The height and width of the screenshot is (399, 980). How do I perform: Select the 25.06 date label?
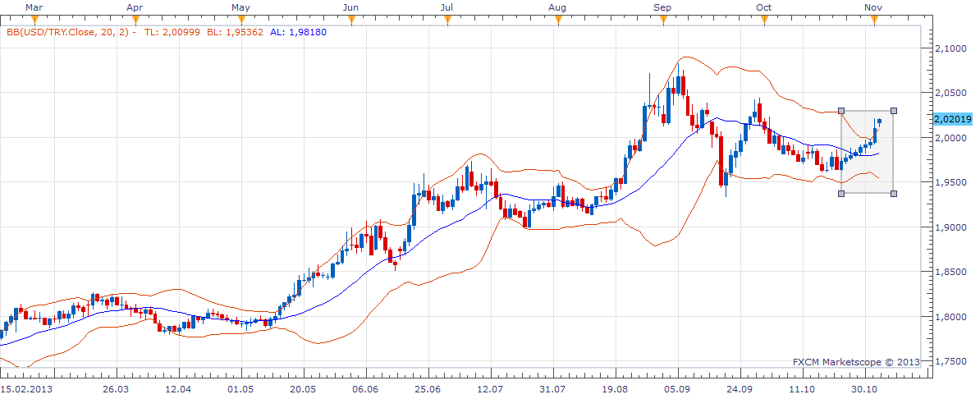click(x=428, y=388)
